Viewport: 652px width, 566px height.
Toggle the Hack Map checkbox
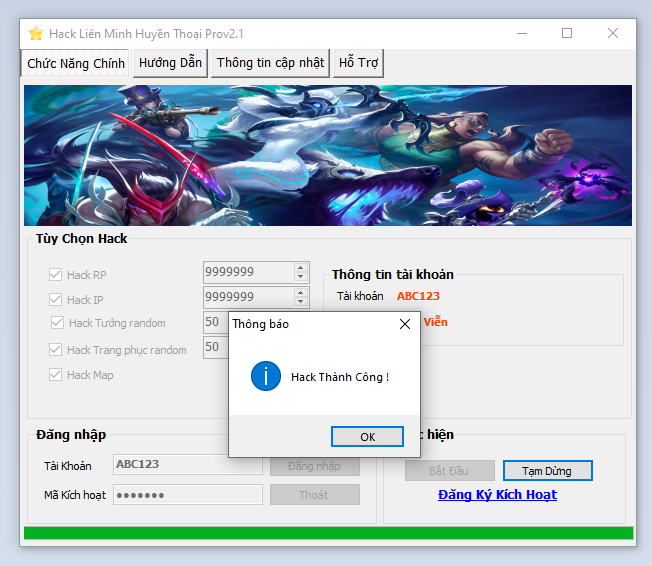[x=55, y=375]
